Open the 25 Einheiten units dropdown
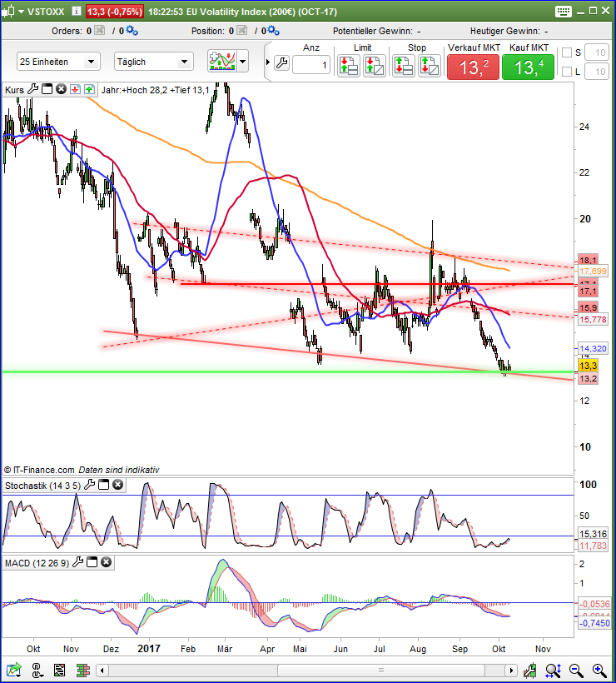The height and width of the screenshot is (683, 616). click(59, 62)
